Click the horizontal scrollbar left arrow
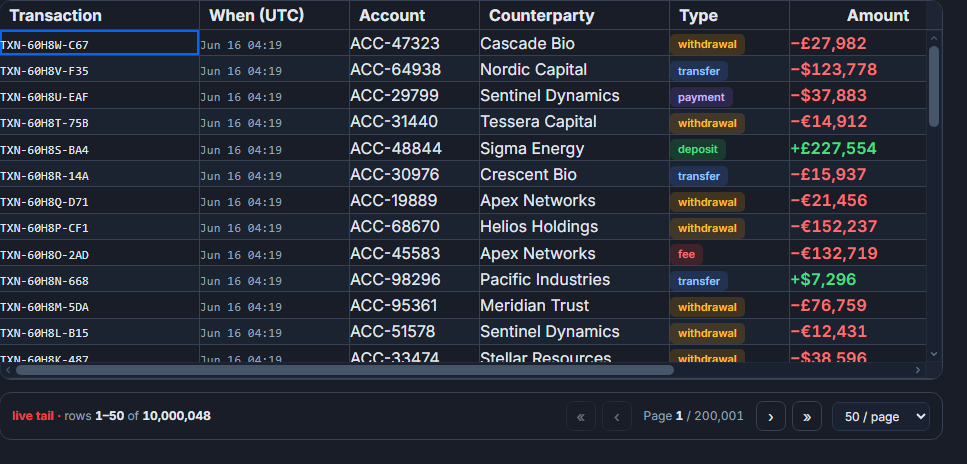 8,370
